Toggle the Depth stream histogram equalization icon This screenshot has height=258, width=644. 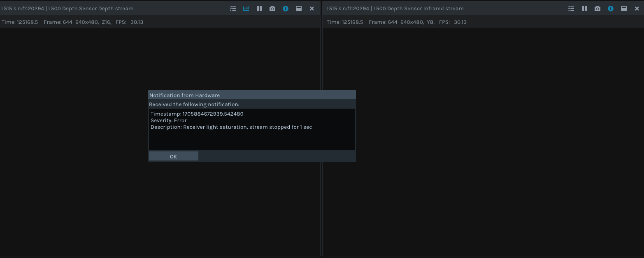click(246, 9)
